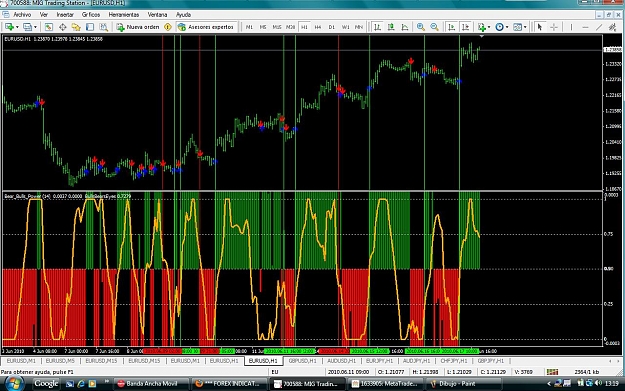The height and width of the screenshot is (391, 625).
Task: Open the Navigator folder-star icon
Action: (76, 27)
